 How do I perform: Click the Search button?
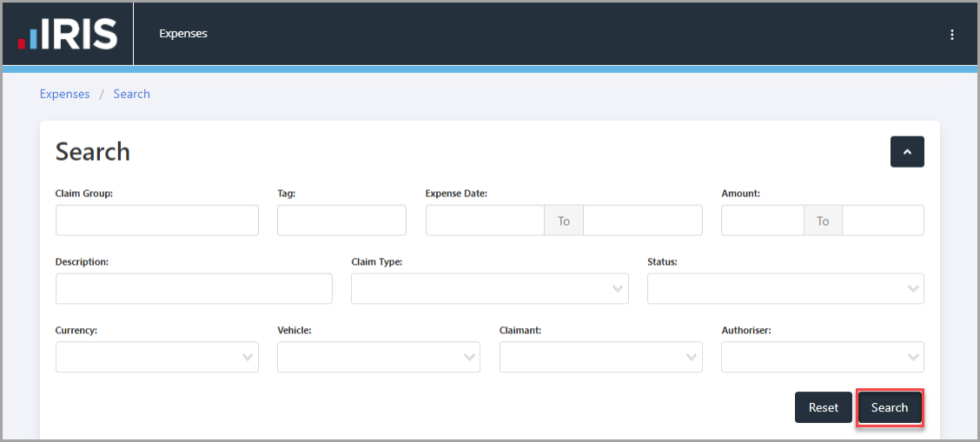tap(890, 407)
